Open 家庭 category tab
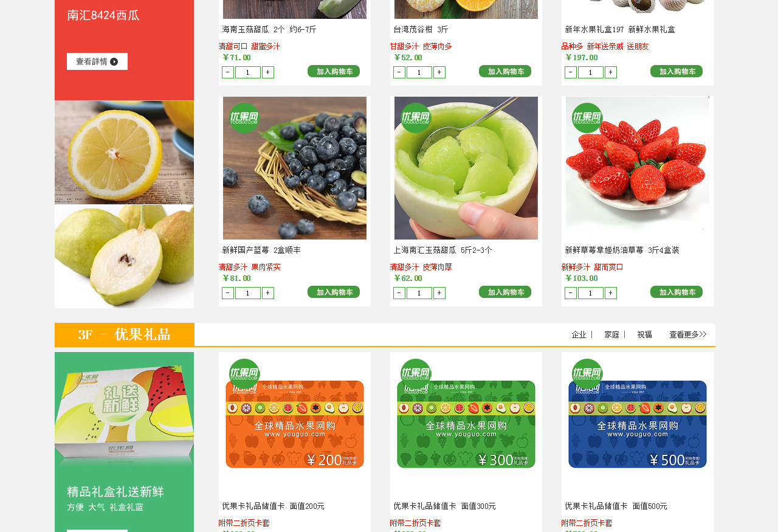The height and width of the screenshot is (532, 778). pyautogui.click(x=612, y=334)
